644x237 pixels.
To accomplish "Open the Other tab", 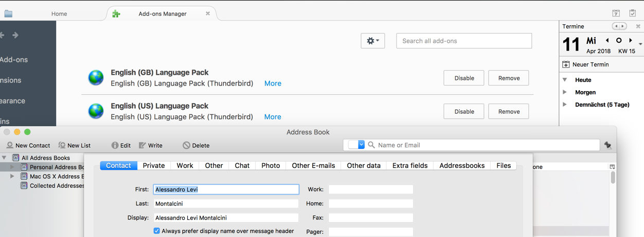I will click(x=214, y=165).
